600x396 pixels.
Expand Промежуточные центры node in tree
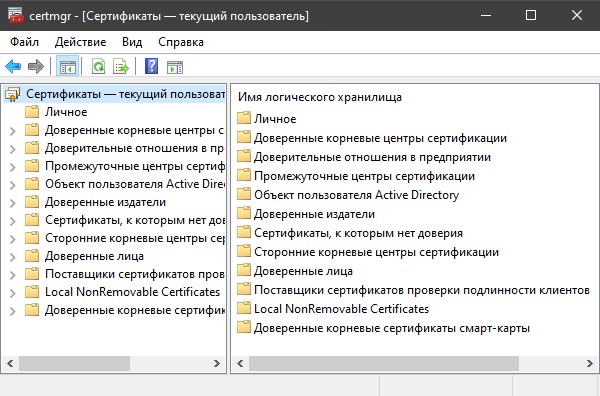tap(13, 167)
